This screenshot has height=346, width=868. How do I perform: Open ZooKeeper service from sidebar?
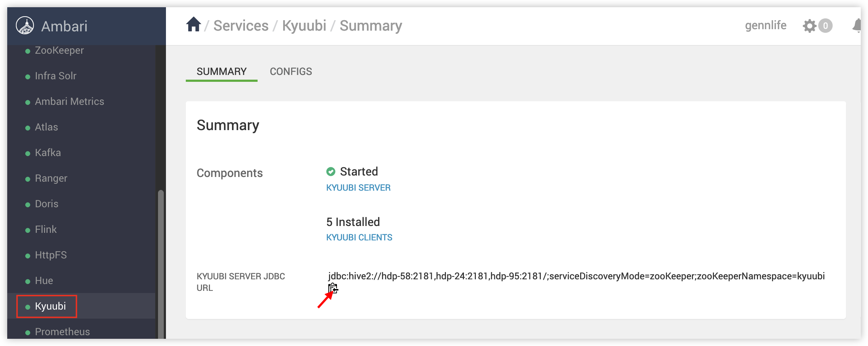[x=59, y=50]
